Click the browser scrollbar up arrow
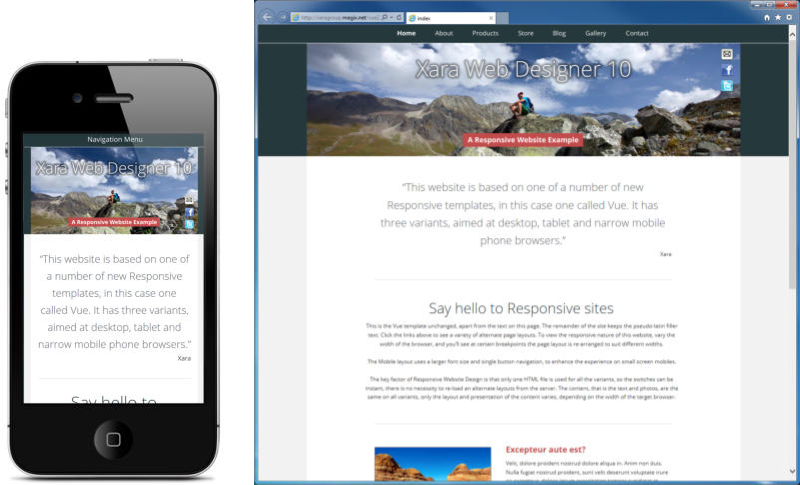This screenshot has width=800, height=485. pyautogui.click(x=792, y=34)
